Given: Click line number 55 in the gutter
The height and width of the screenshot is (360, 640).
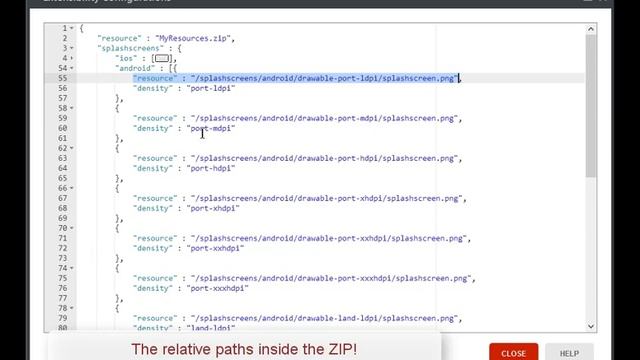Looking at the screenshot, I should [62, 78].
